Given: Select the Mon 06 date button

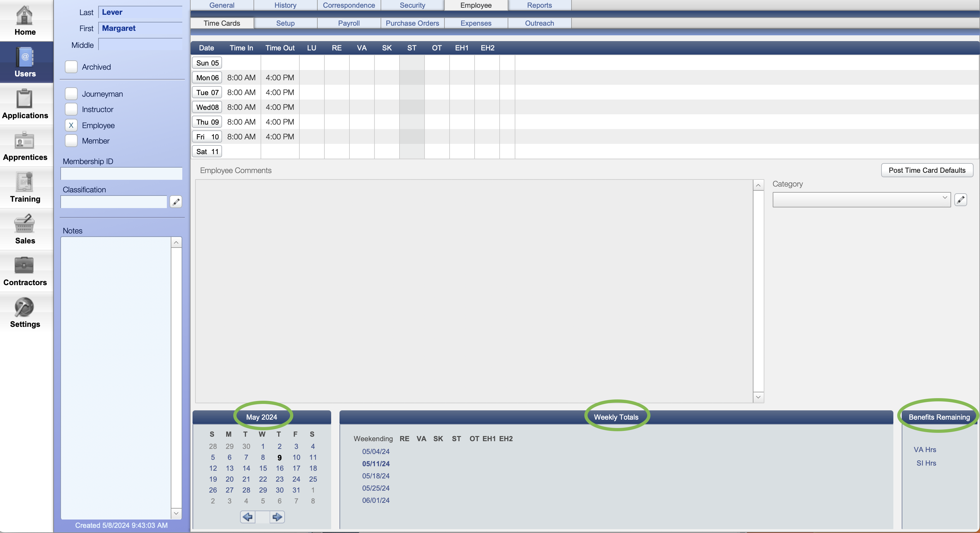Looking at the screenshot, I should point(207,78).
